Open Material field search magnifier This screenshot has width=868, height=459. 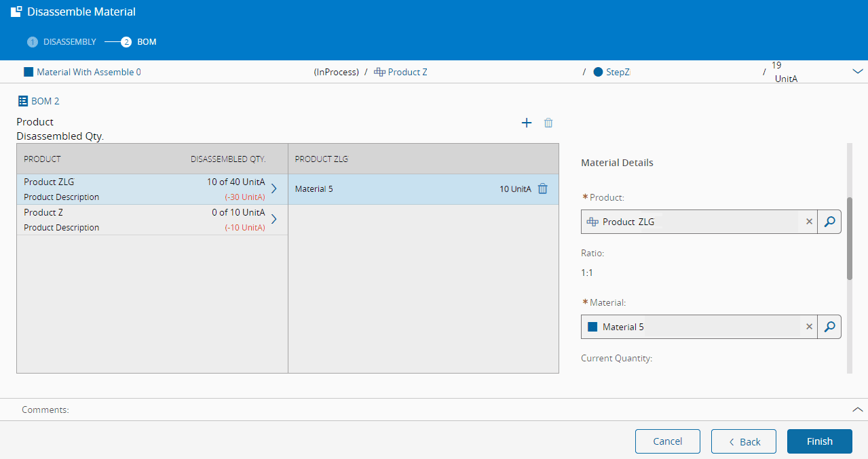829,327
